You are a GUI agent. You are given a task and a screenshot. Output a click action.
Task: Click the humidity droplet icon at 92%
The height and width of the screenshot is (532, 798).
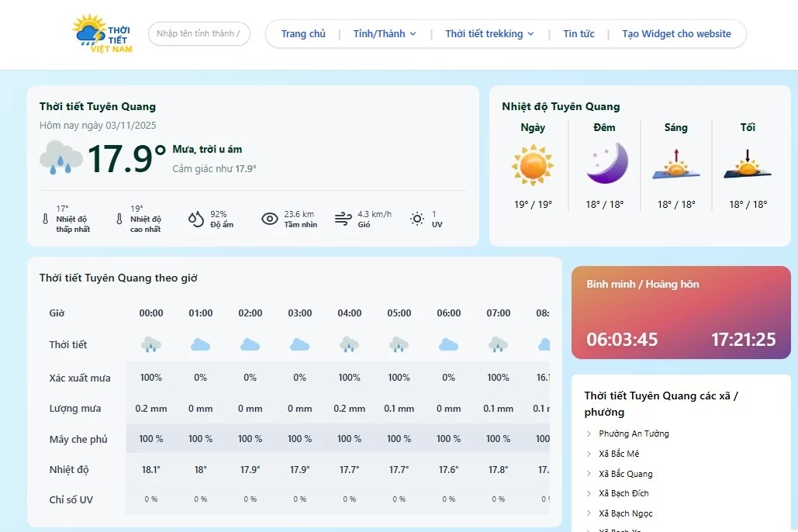(x=196, y=219)
